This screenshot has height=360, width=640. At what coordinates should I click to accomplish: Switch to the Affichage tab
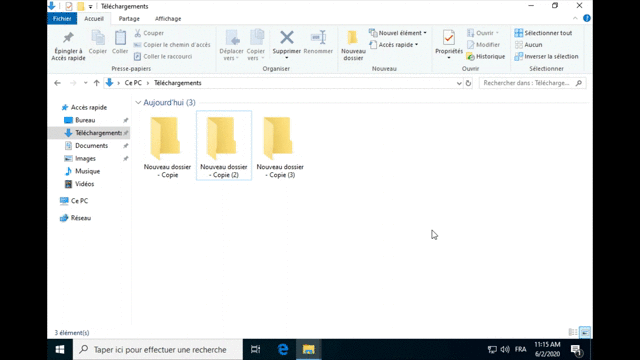click(168, 18)
